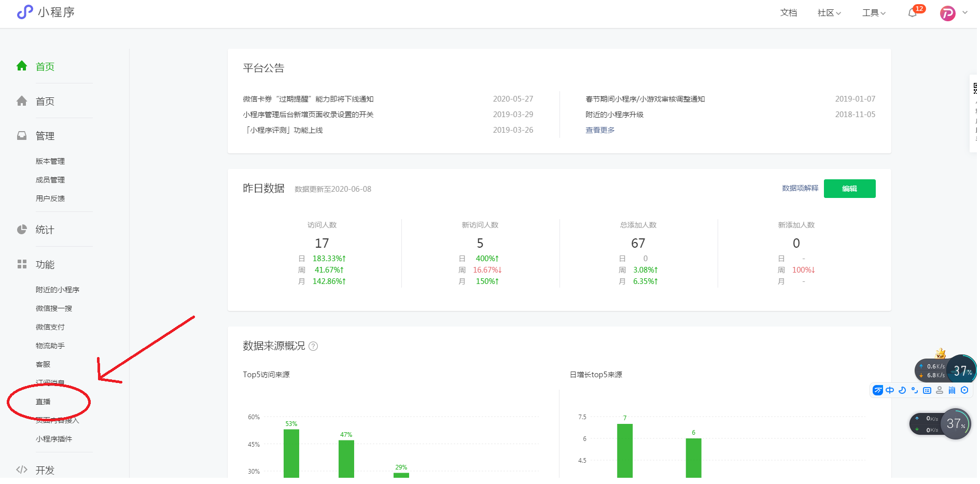
Task: Click the code brackets icon beside 开发
Action: point(22,469)
